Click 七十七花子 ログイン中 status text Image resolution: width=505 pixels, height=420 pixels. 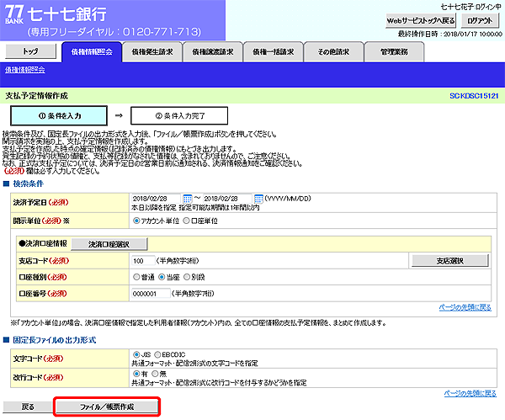[470, 7]
